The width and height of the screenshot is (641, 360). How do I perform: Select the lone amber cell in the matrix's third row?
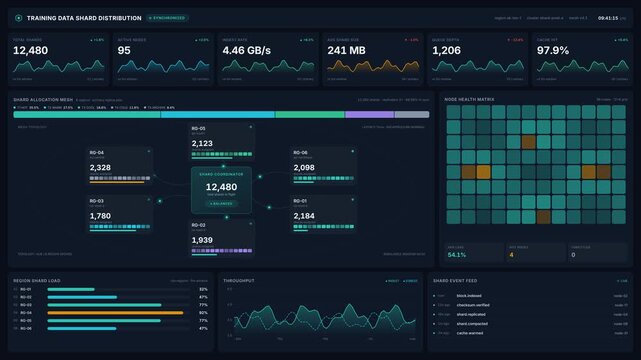click(529, 142)
